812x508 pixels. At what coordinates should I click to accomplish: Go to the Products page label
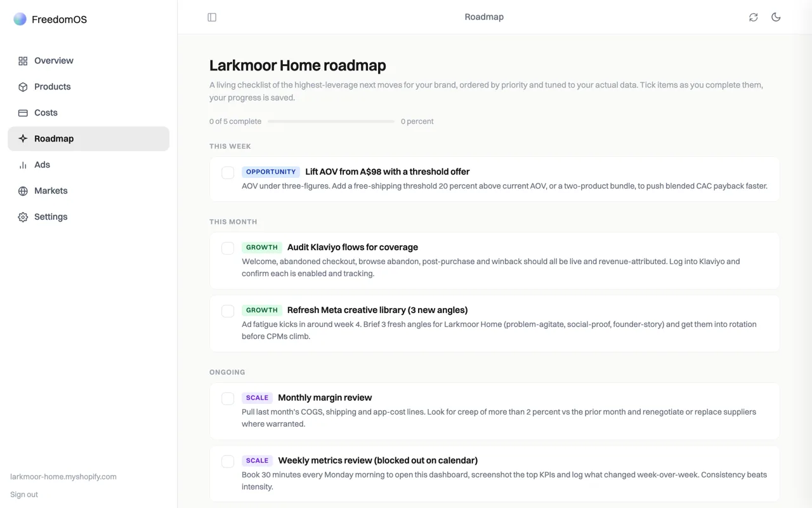point(53,87)
